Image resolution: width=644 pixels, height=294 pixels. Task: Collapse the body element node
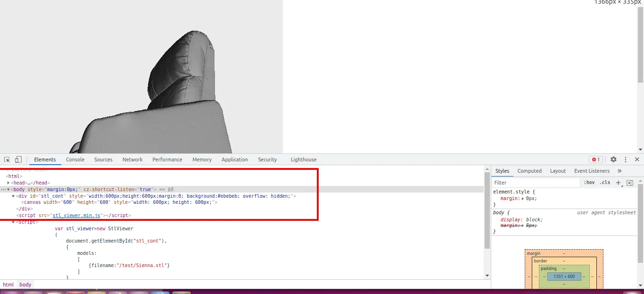click(x=8, y=189)
